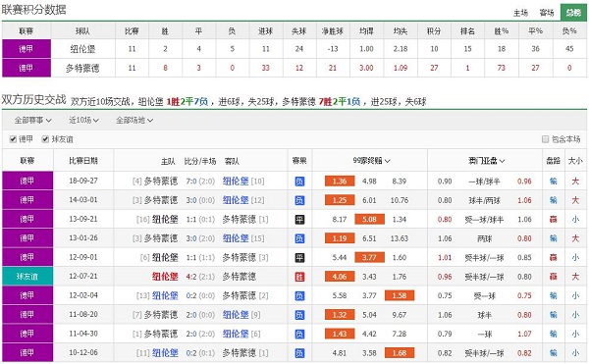Click 多特蒙德 team name in standings table
This screenshot has height=364, width=589.
82,68
